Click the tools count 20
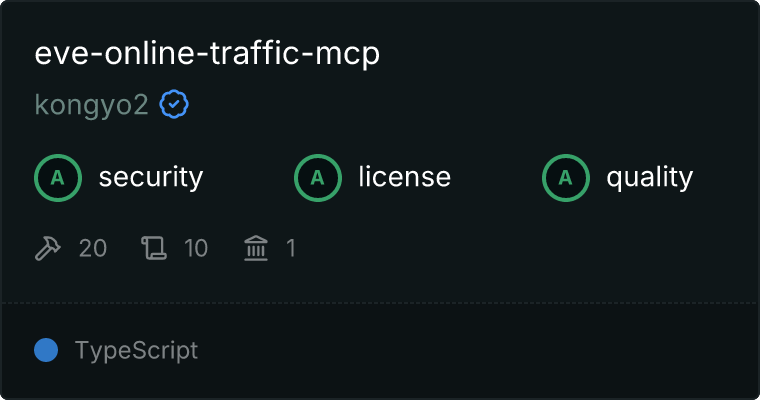Screen dimensions: 760x400 [x=93, y=248]
